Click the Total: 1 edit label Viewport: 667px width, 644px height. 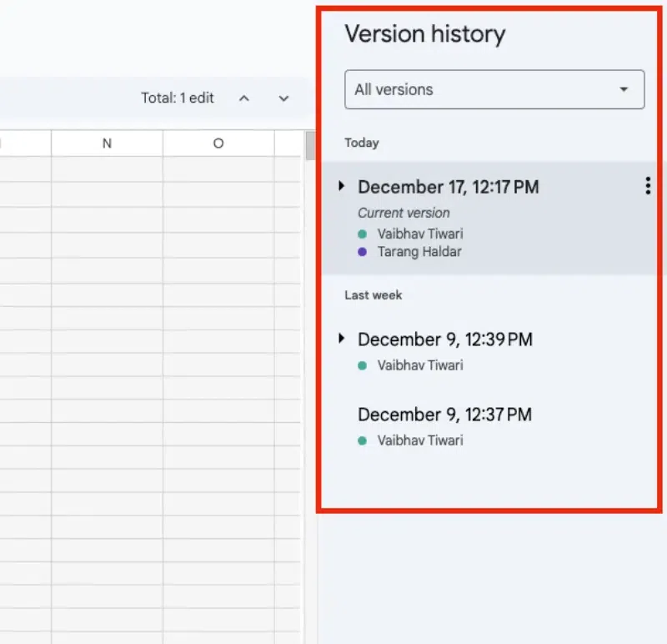pyautogui.click(x=178, y=98)
